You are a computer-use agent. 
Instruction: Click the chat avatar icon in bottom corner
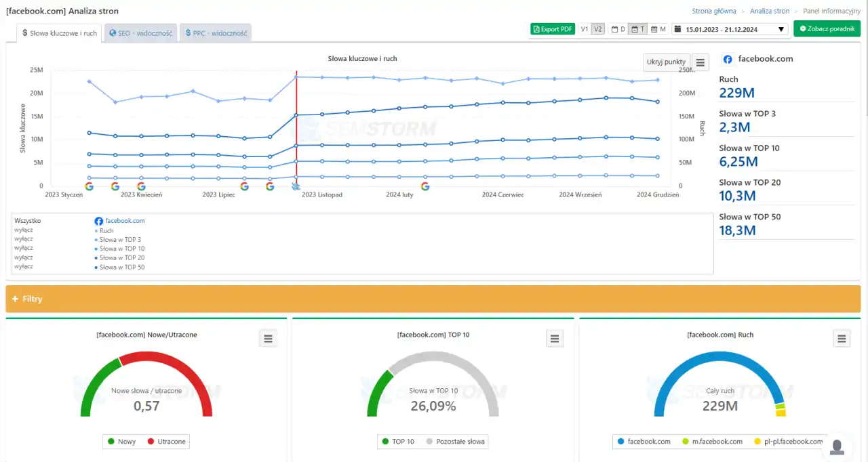[x=837, y=446]
